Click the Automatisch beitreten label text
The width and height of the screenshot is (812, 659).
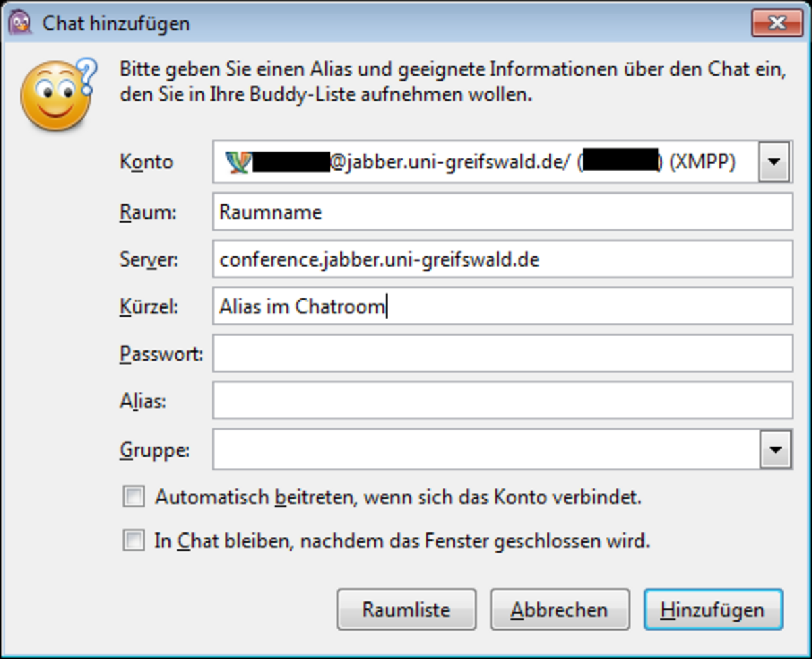click(x=398, y=498)
